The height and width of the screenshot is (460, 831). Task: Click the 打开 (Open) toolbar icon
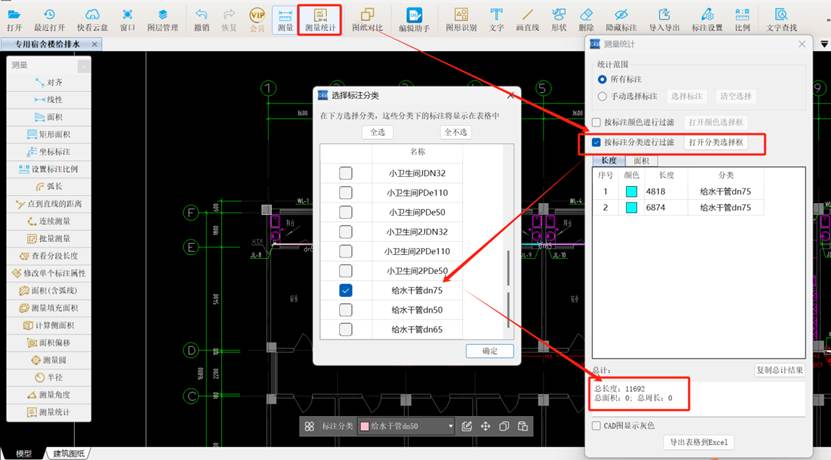(x=14, y=20)
